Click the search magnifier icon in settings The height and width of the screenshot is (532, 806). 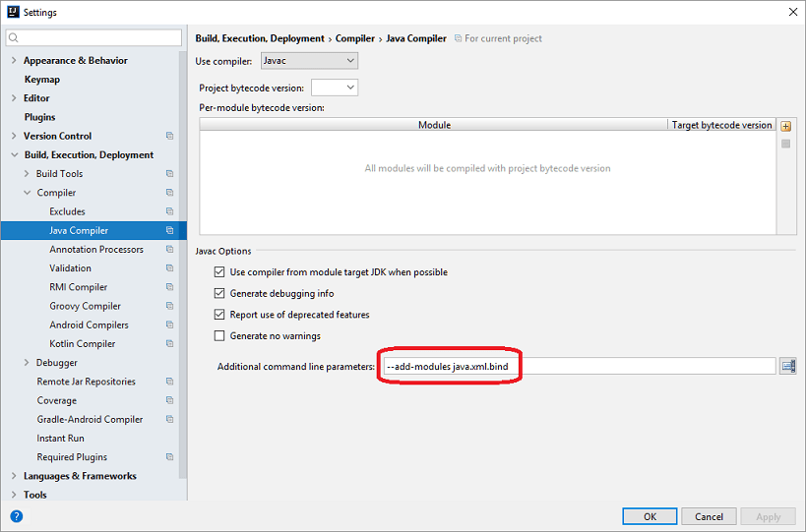14,38
